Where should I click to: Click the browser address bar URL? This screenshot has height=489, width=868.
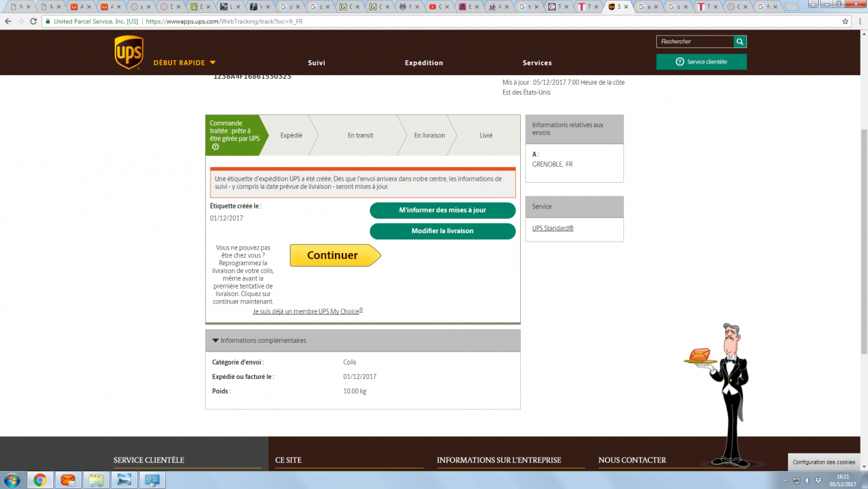[224, 21]
